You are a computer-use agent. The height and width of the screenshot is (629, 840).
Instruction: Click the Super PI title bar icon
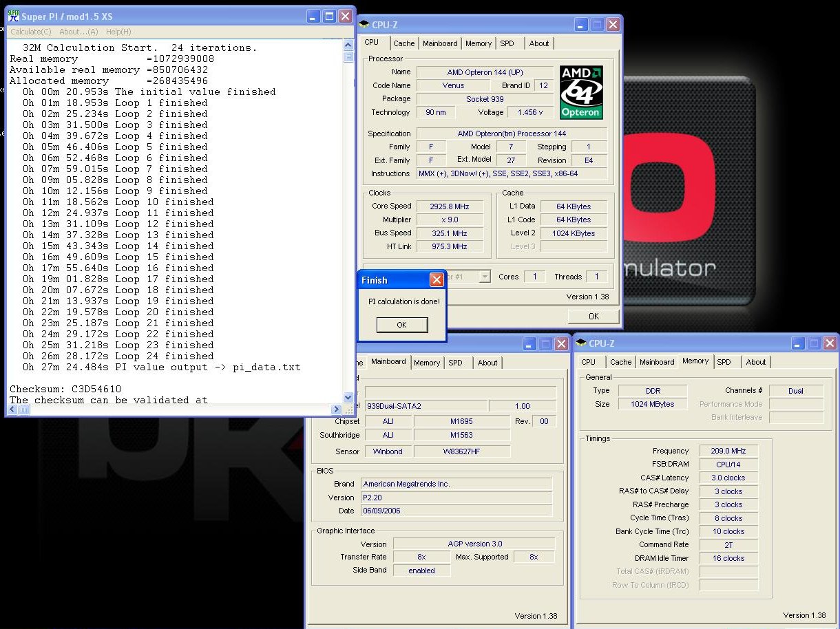pyautogui.click(x=12, y=16)
